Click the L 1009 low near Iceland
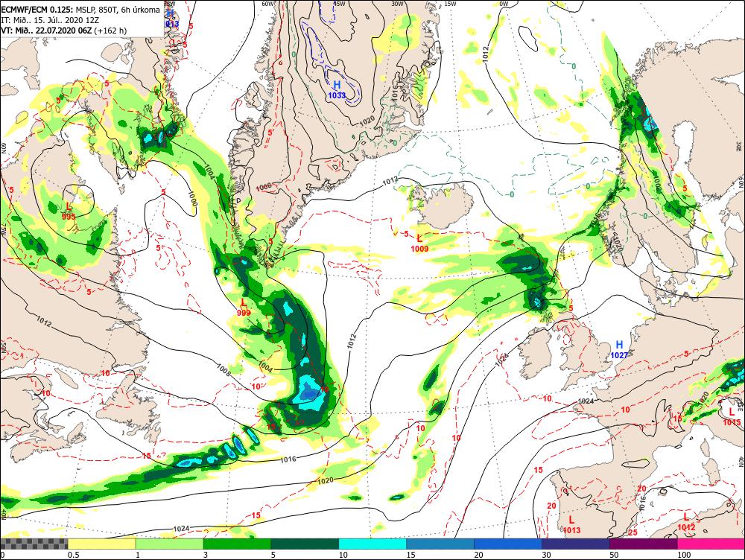 [419, 243]
